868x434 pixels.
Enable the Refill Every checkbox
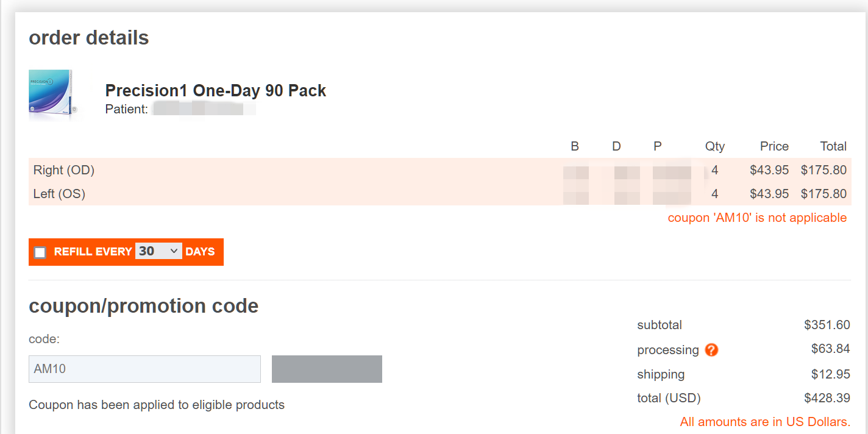(x=40, y=252)
